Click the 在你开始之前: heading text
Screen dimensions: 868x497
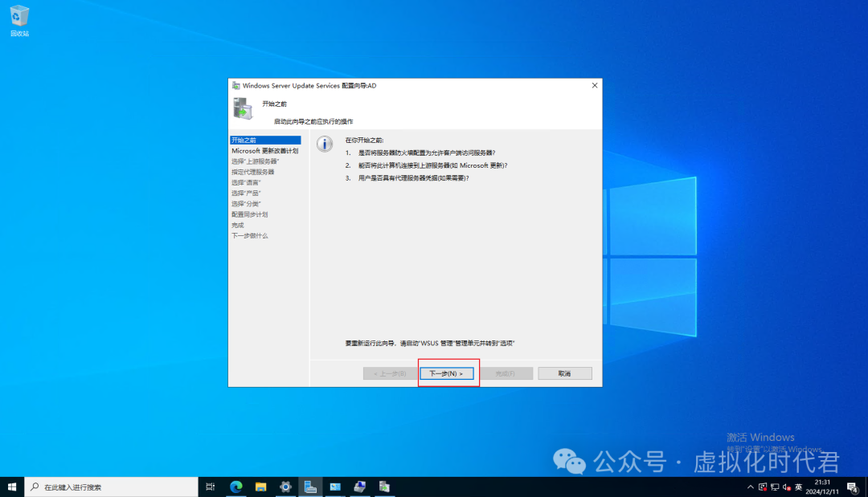click(364, 141)
